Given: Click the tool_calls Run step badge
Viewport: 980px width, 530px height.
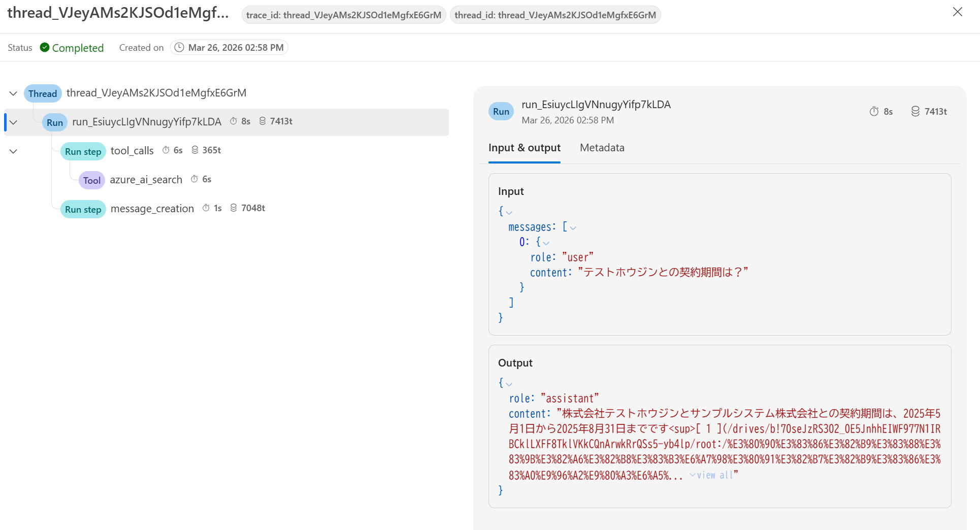Looking at the screenshot, I should [83, 151].
